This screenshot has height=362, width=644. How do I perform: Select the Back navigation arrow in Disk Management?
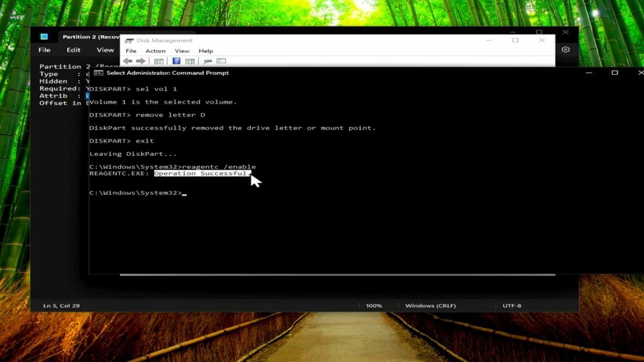click(x=127, y=61)
